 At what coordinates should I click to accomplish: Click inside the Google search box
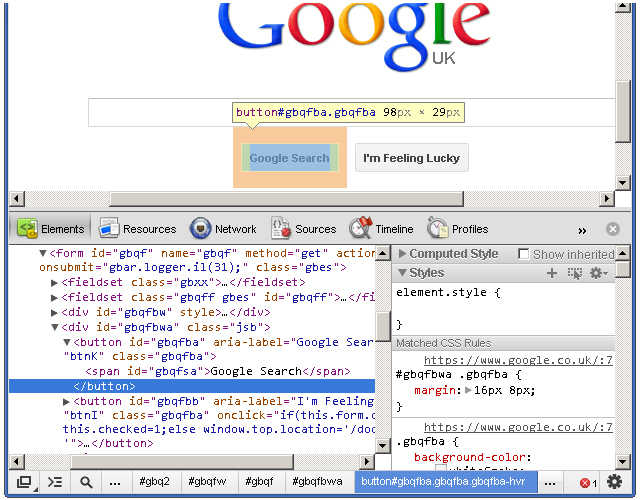pos(351,112)
